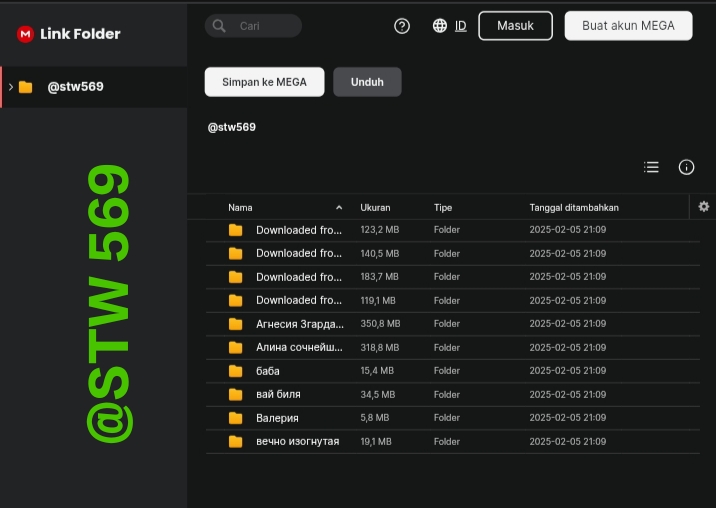The width and height of the screenshot is (716, 508).
Task: Click folder icon of 119,1 MB row
Action: click(235, 300)
